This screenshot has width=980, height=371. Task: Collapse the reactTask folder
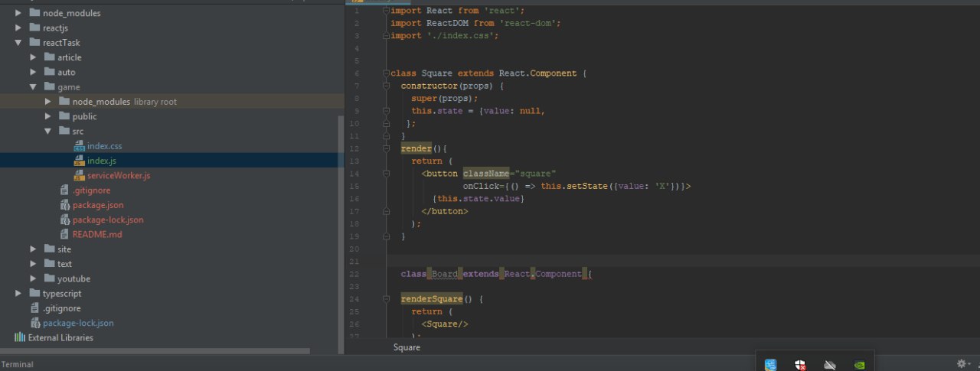pos(18,43)
